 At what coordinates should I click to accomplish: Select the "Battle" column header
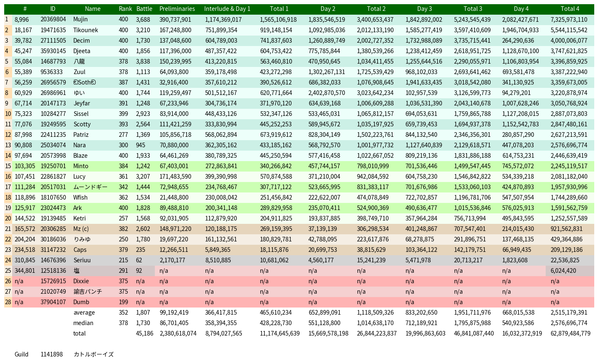click(x=144, y=9)
